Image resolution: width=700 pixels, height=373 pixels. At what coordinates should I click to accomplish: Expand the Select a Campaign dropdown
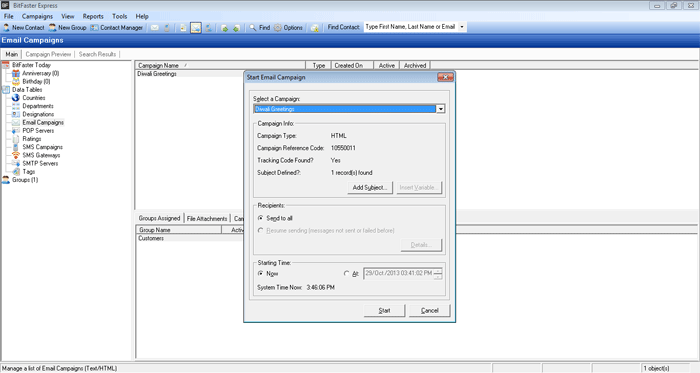point(441,109)
